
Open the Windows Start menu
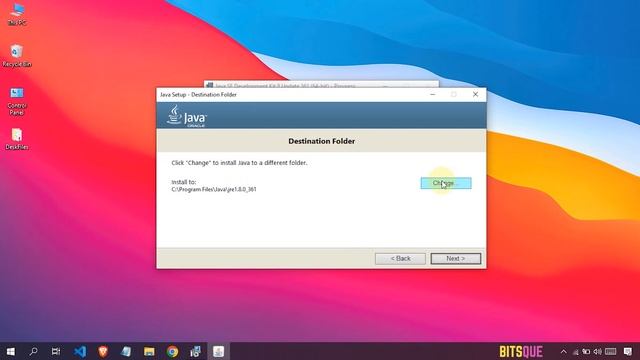(x=11, y=351)
